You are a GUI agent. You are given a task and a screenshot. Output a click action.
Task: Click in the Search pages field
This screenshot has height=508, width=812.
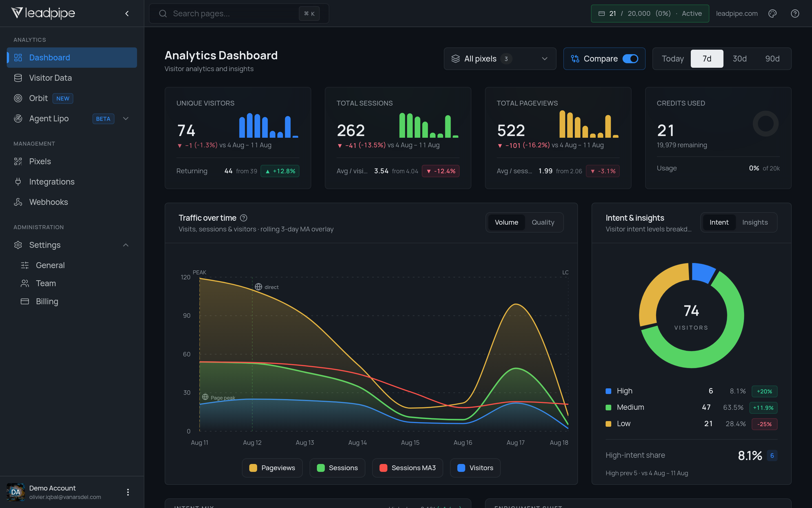pyautogui.click(x=239, y=14)
